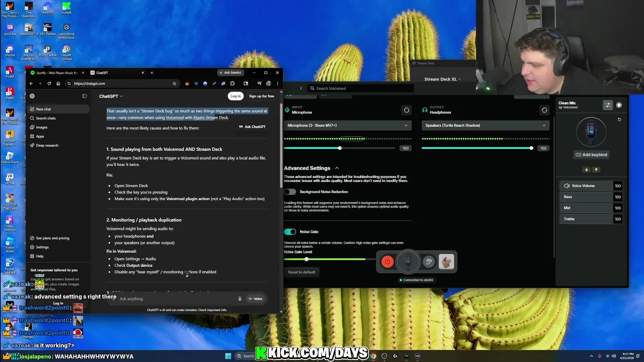Open the Chrome three-dot menu

[x=277, y=83]
